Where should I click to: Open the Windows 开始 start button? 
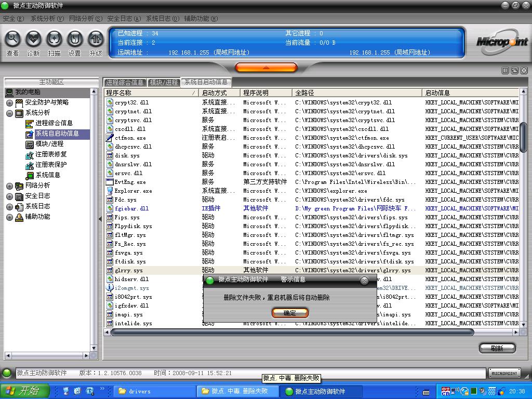click(25, 391)
